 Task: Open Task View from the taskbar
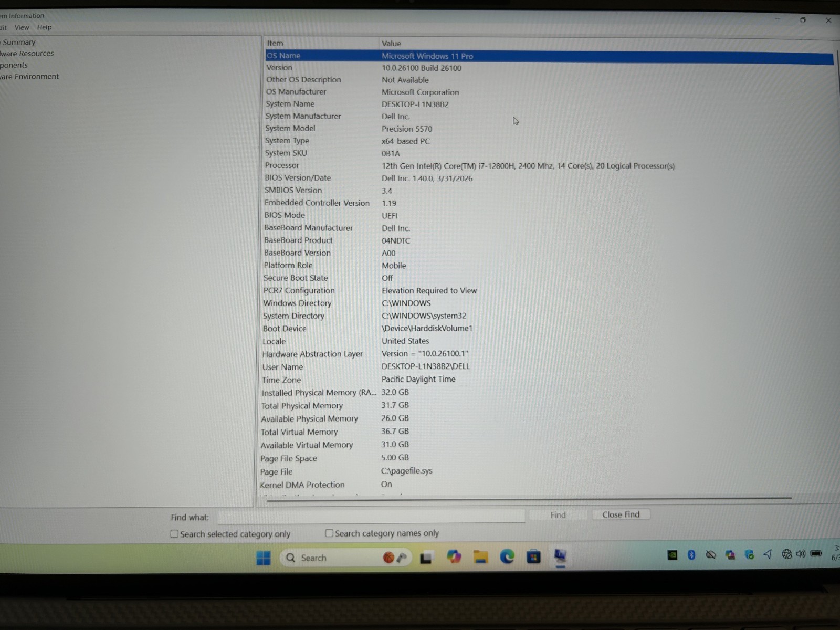[426, 558]
